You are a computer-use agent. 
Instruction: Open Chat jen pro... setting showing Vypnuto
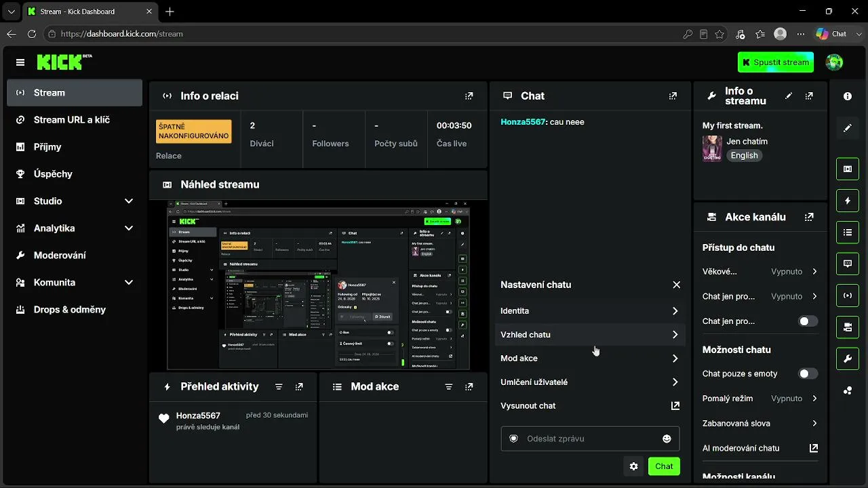tap(760, 296)
